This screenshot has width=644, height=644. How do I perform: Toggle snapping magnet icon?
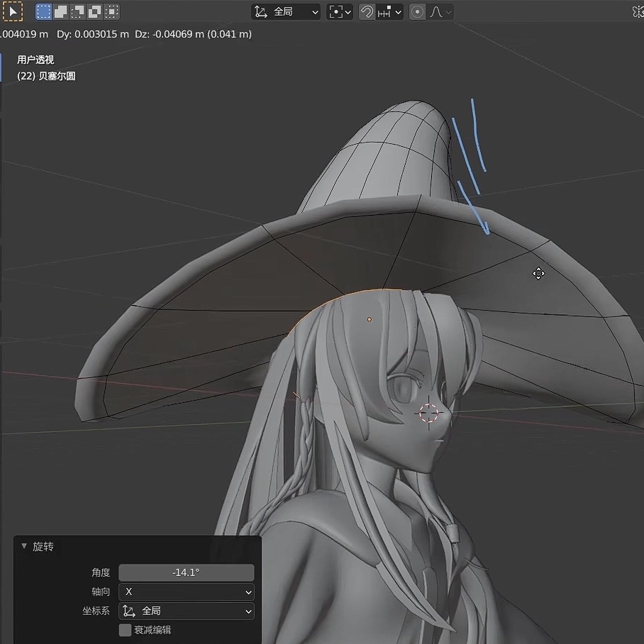[367, 12]
